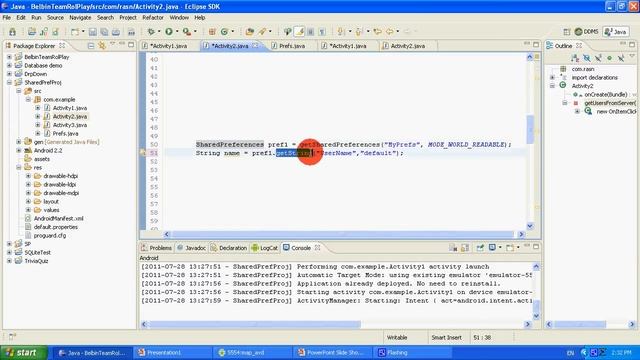640x360 pixels.
Task: Open the 5554:map_avd emulator taskbar item
Action: (x=253, y=353)
